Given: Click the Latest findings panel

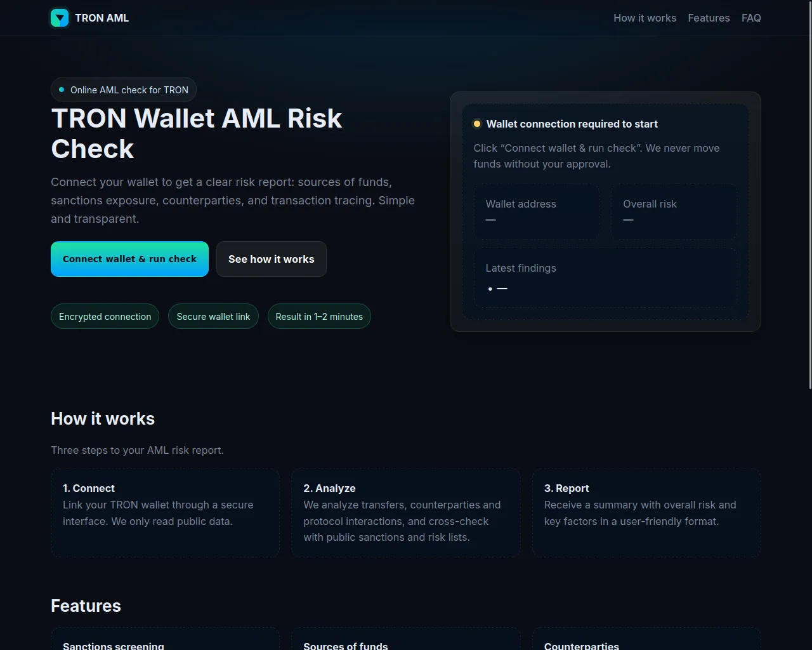Looking at the screenshot, I should (605, 277).
